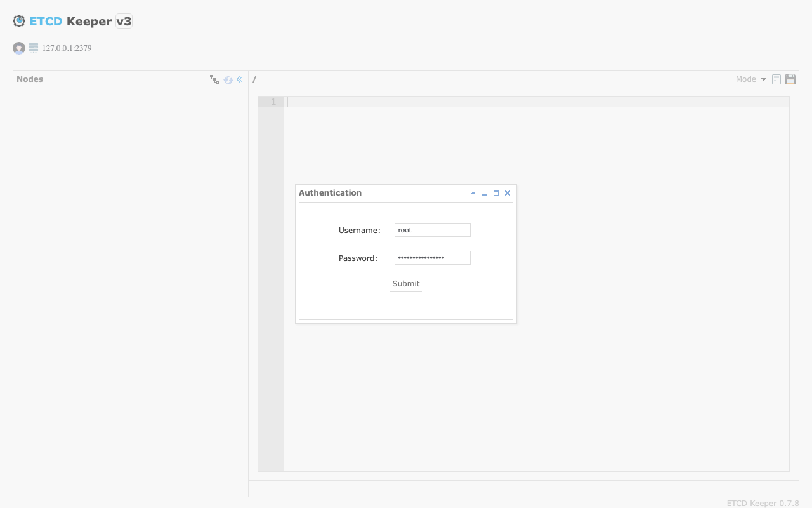Open the Mode dropdown

point(751,79)
